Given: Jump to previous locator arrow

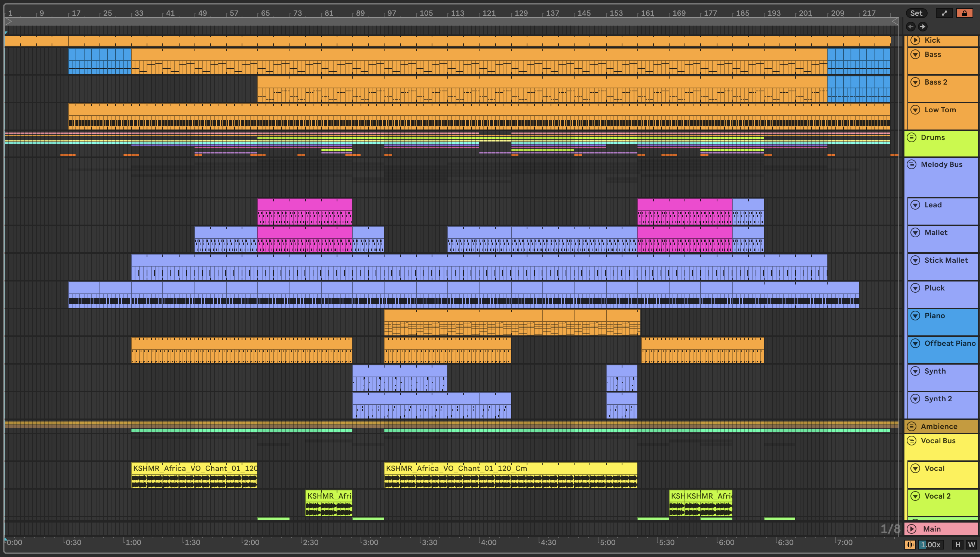Looking at the screenshot, I should (x=911, y=27).
